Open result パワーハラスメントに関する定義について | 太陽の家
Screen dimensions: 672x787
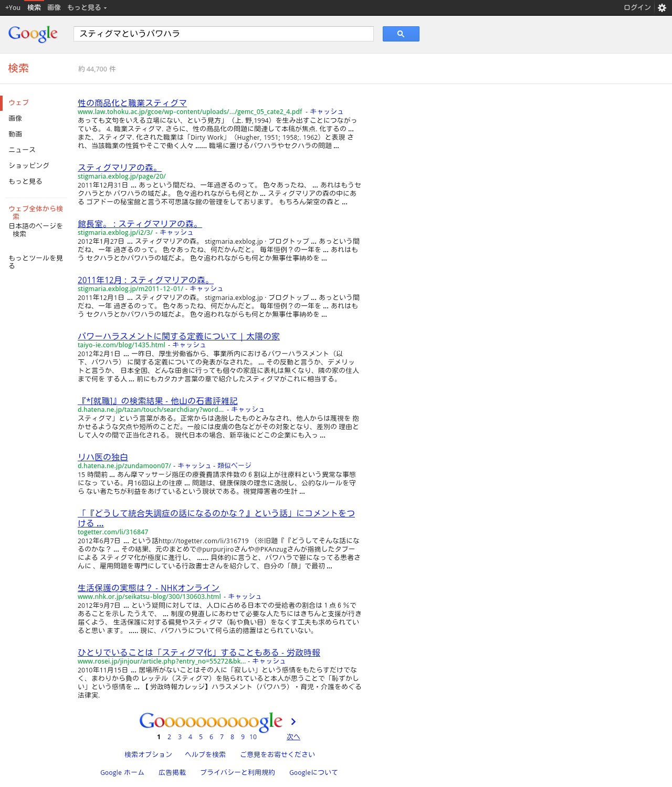click(178, 336)
